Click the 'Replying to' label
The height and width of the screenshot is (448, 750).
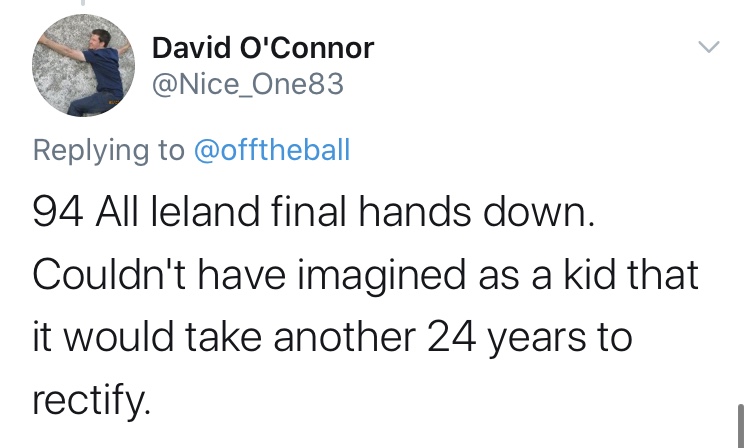[109, 151]
